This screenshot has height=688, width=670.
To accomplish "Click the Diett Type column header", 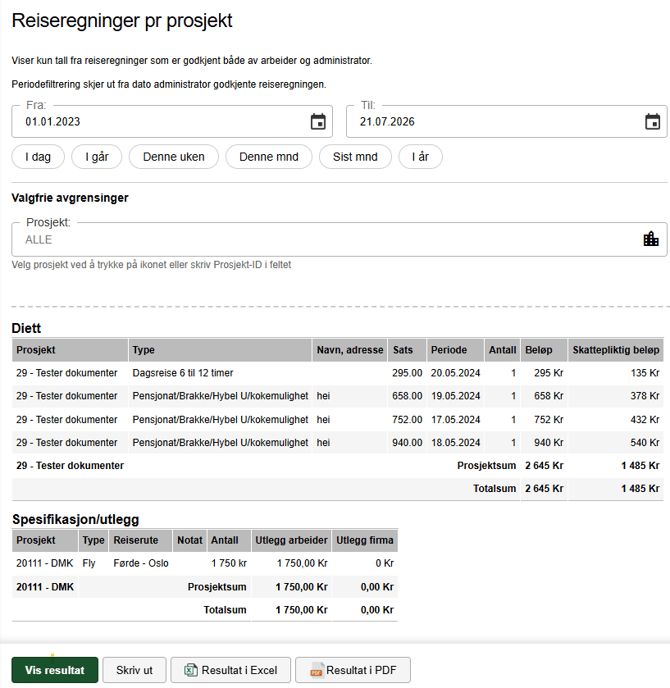I will pyautogui.click(x=220, y=350).
